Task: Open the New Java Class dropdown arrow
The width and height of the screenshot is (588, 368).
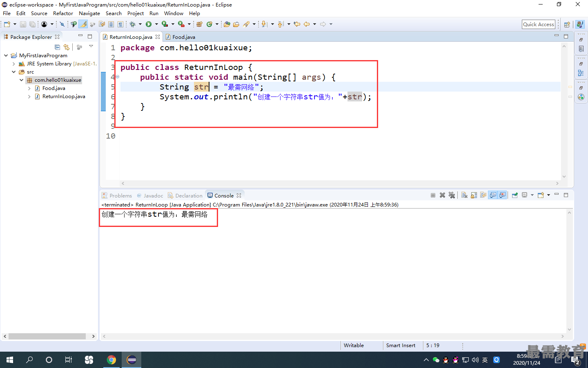Action: pyautogui.click(x=217, y=24)
